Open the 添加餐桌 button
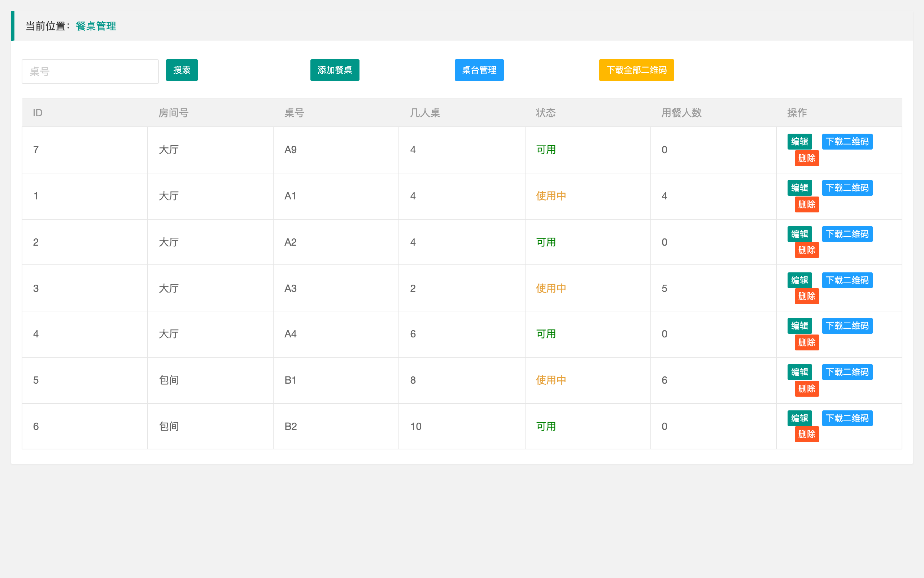924x578 pixels. click(x=335, y=70)
